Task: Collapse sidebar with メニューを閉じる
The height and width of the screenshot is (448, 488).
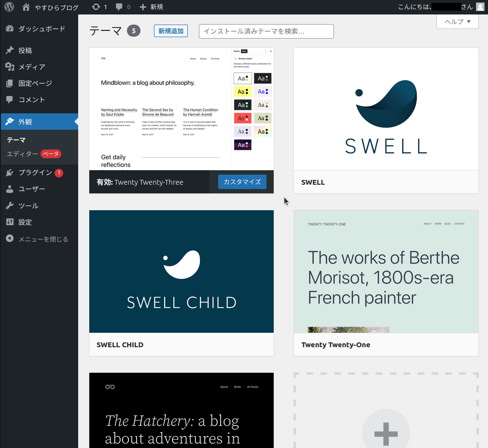Action: pos(39,239)
